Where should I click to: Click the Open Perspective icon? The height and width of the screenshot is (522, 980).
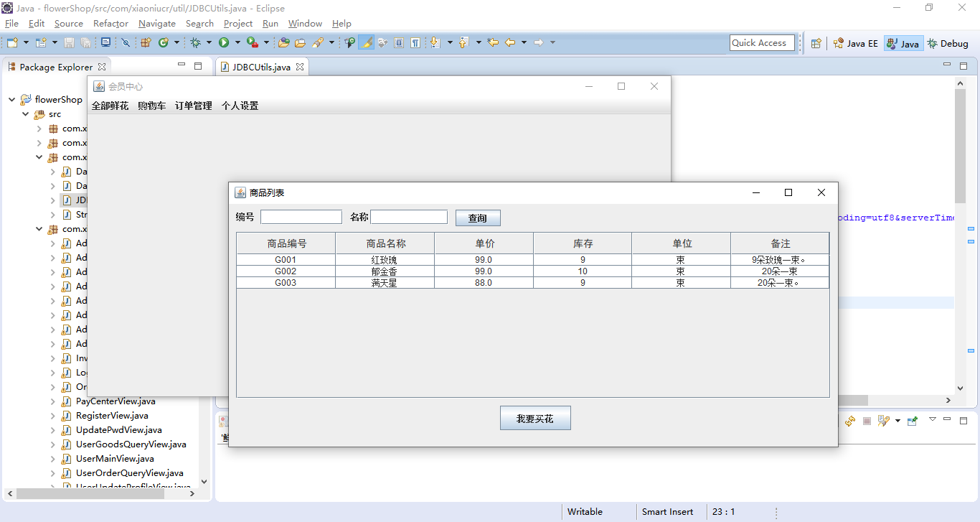click(x=816, y=43)
